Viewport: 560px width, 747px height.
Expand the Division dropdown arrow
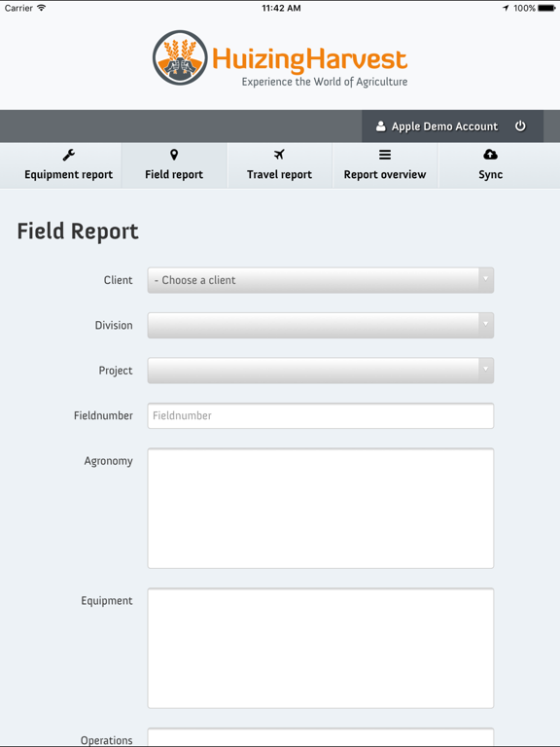point(486,325)
